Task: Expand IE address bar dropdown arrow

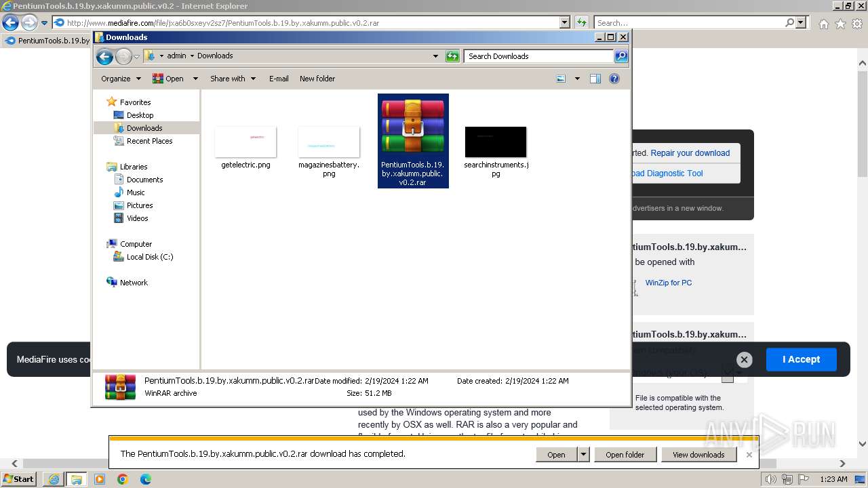Action: 564,23
